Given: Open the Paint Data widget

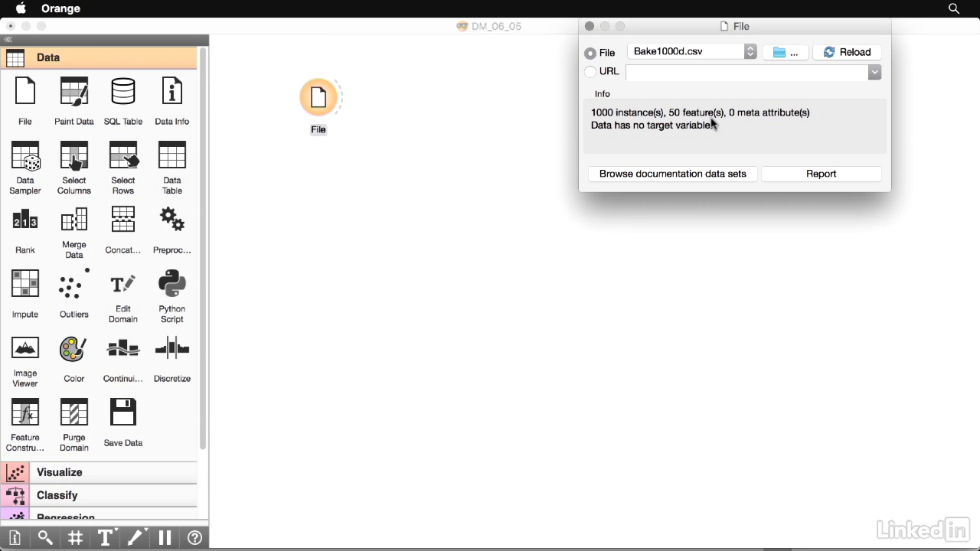Looking at the screenshot, I should coord(74,100).
